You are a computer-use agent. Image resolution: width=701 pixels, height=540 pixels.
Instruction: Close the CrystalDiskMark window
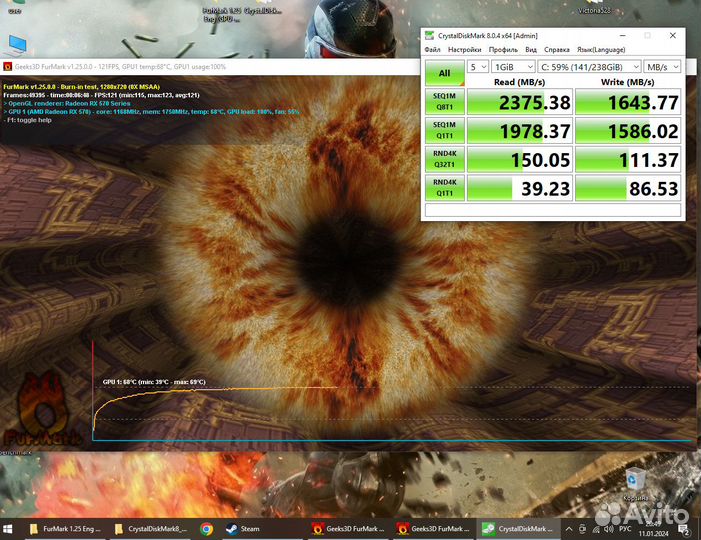672,35
